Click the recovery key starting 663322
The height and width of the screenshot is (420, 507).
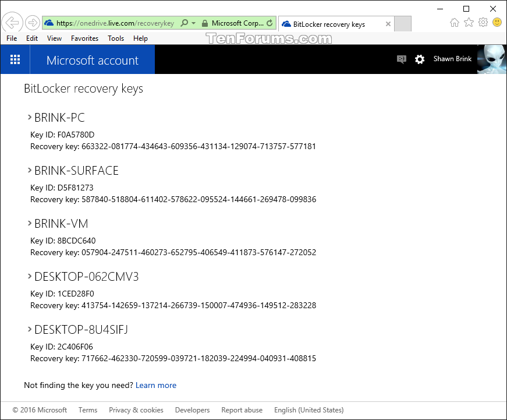(198, 146)
